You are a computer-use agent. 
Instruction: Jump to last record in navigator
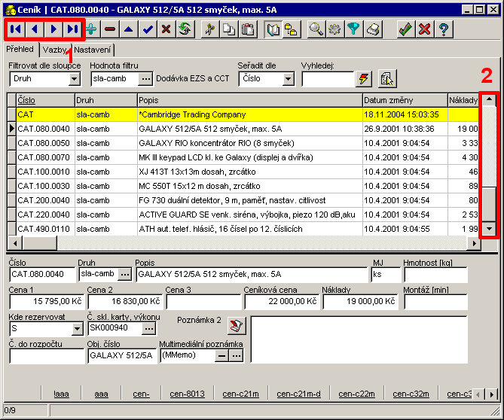(72, 29)
